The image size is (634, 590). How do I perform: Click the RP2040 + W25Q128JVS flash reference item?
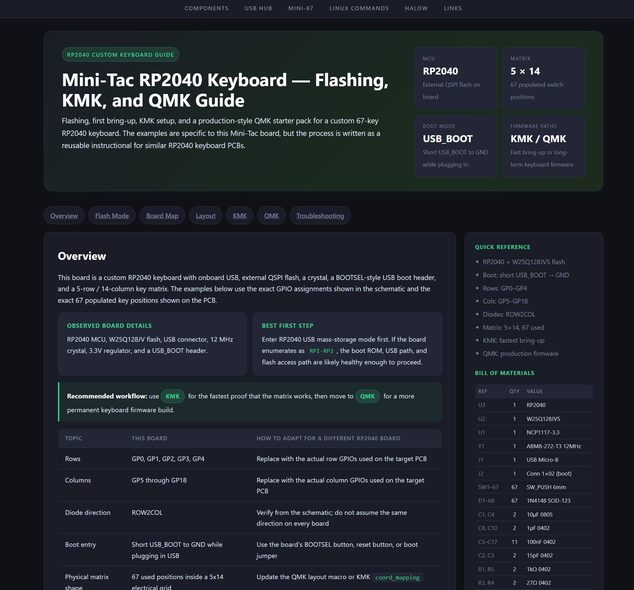[x=524, y=262]
